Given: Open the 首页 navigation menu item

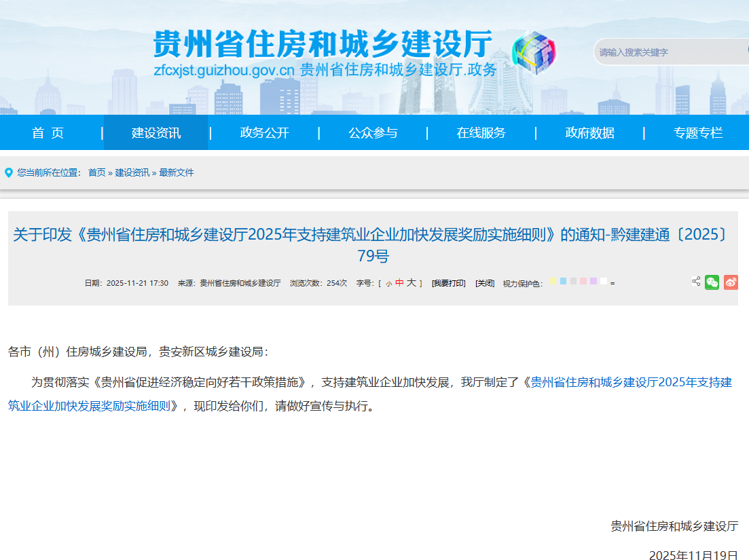Looking at the screenshot, I should [x=48, y=133].
